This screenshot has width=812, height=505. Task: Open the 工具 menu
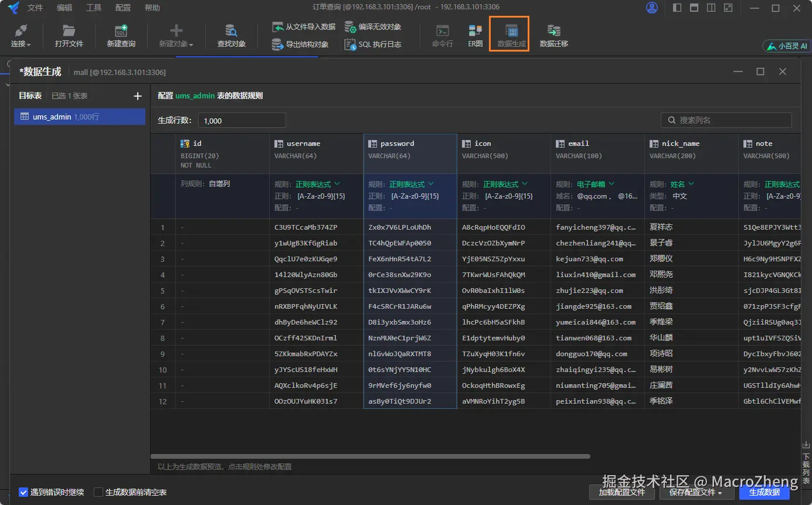[x=94, y=8]
